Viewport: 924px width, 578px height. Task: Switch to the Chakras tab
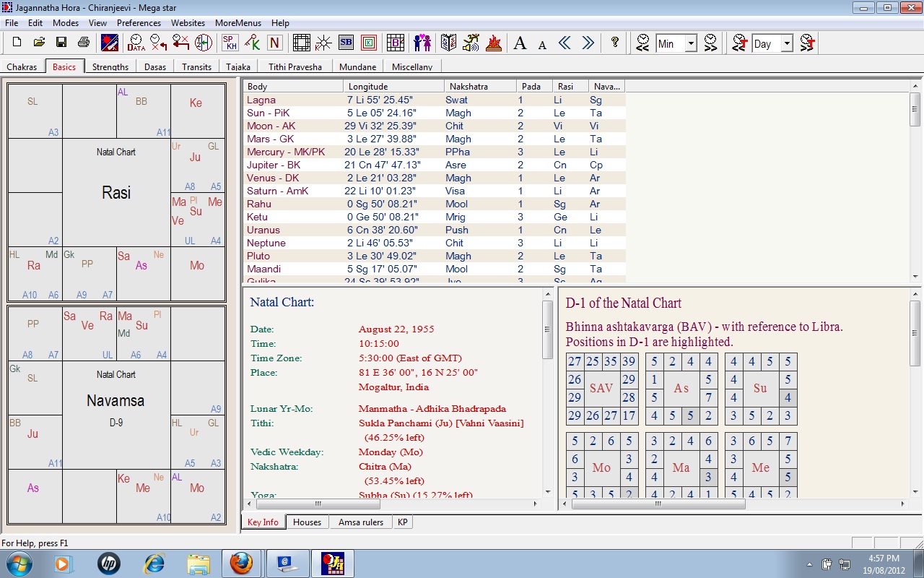22,66
